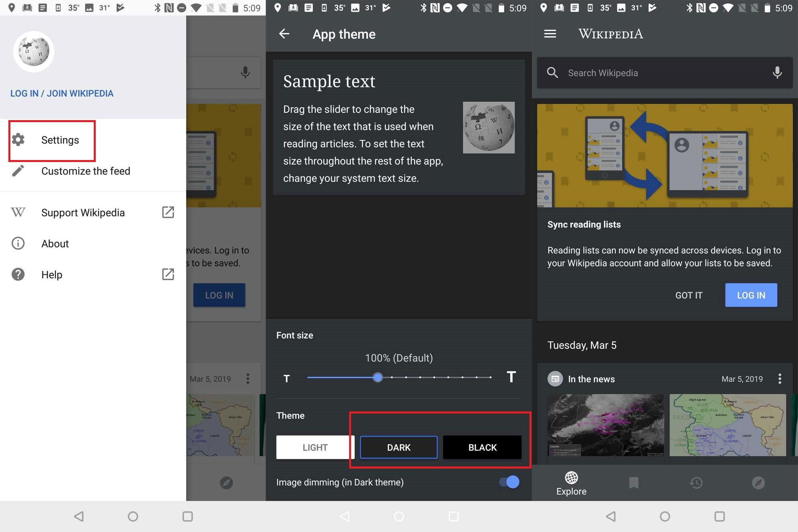Image resolution: width=798 pixels, height=532 pixels.
Task: Tap the bright blue LOG IN button on the right screen
Action: click(x=751, y=295)
